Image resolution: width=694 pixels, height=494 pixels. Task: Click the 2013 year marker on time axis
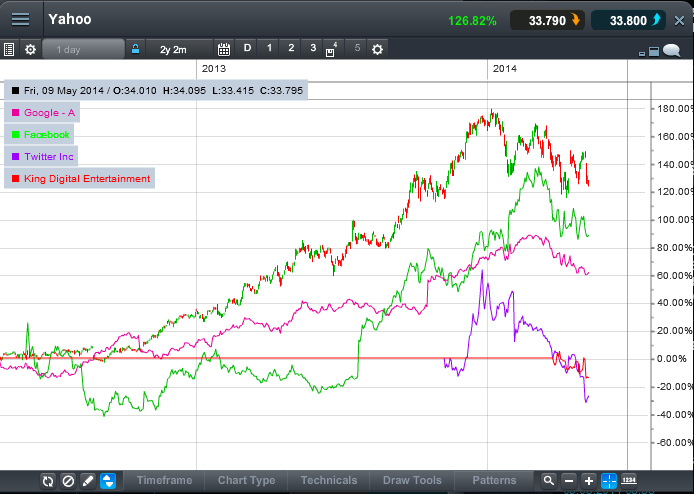(x=214, y=69)
